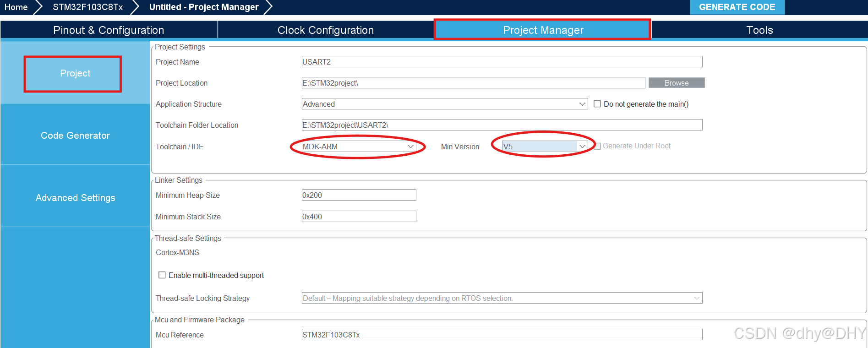The width and height of the screenshot is (868, 348).
Task: Click the Mcu Reference field STM32F103C8Tx
Action: (502, 335)
